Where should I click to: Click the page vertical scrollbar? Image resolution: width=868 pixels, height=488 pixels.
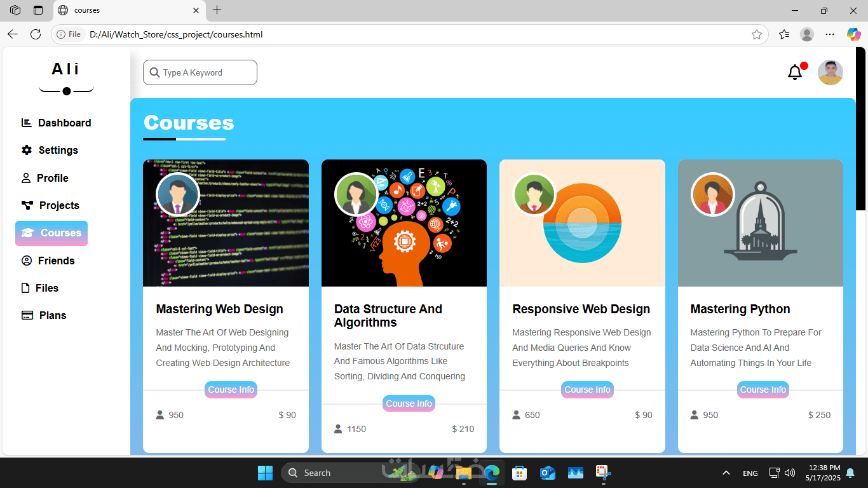click(x=861, y=128)
